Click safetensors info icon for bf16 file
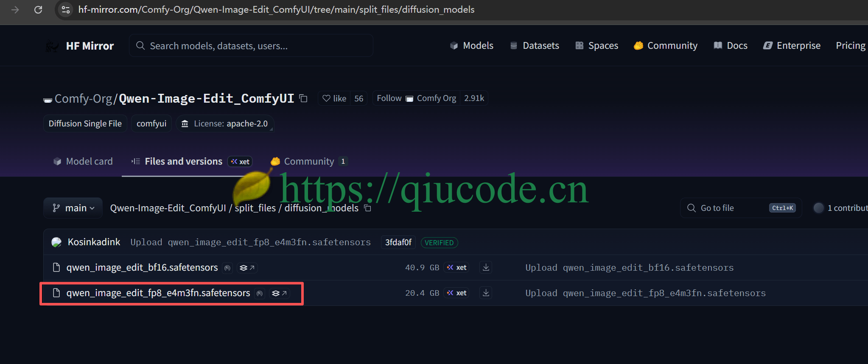 (227, 268)
